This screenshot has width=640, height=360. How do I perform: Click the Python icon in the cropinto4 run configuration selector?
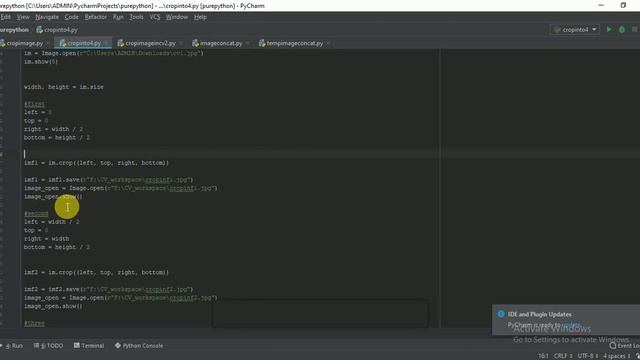click(x=557, y=29)
